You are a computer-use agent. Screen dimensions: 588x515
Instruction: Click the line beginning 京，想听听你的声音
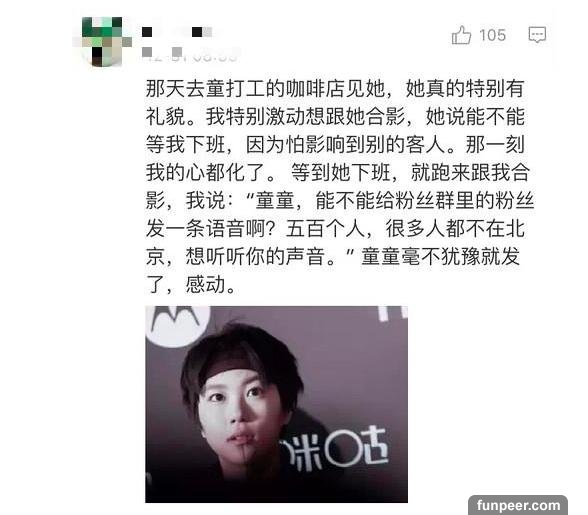[x=333, y=257]
